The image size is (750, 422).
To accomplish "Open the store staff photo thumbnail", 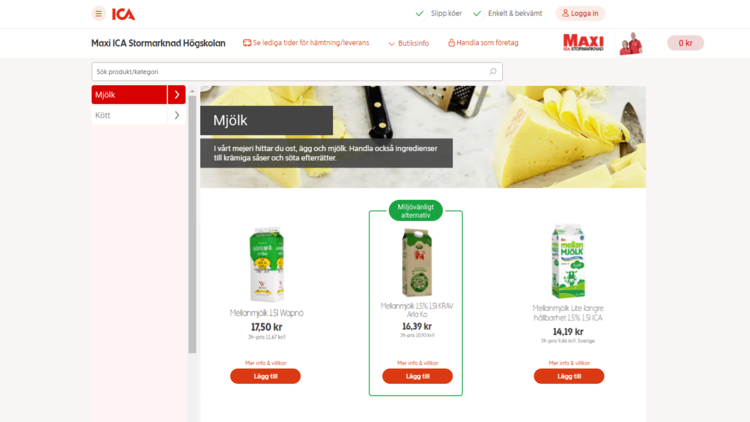I will pos(631,43).
